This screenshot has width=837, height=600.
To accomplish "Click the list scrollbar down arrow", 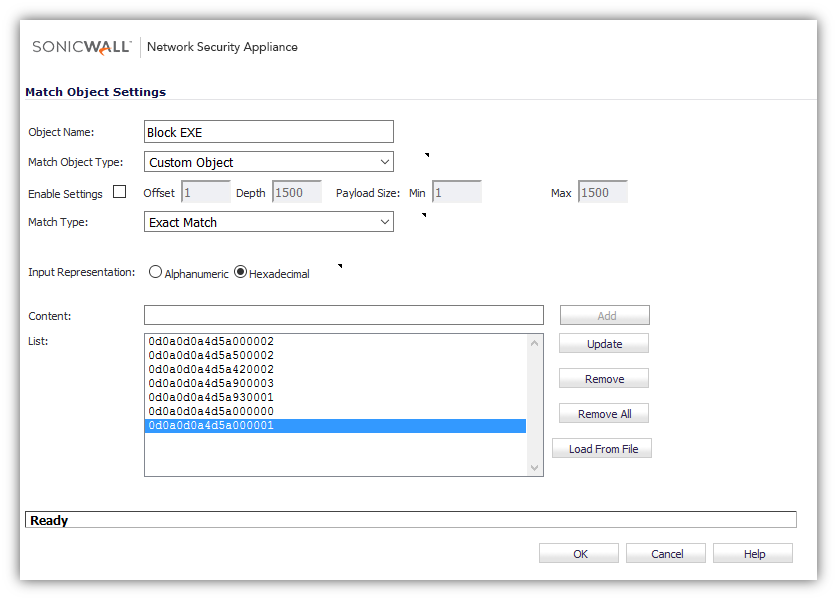I will point(534,467).
